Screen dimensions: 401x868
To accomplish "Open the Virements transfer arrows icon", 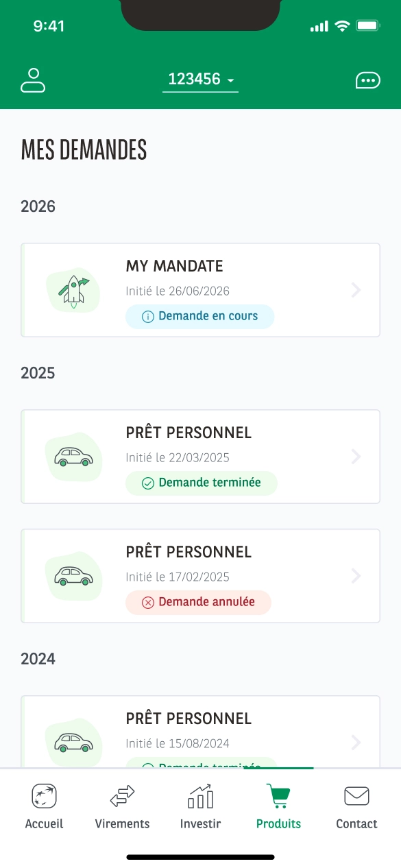I will click(x=122, y=797).
